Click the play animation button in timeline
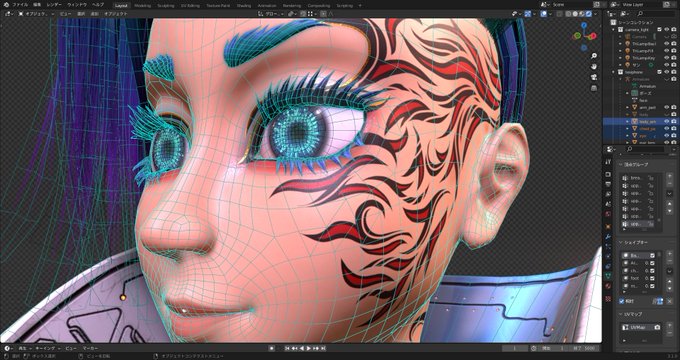 tap(309, 348)
